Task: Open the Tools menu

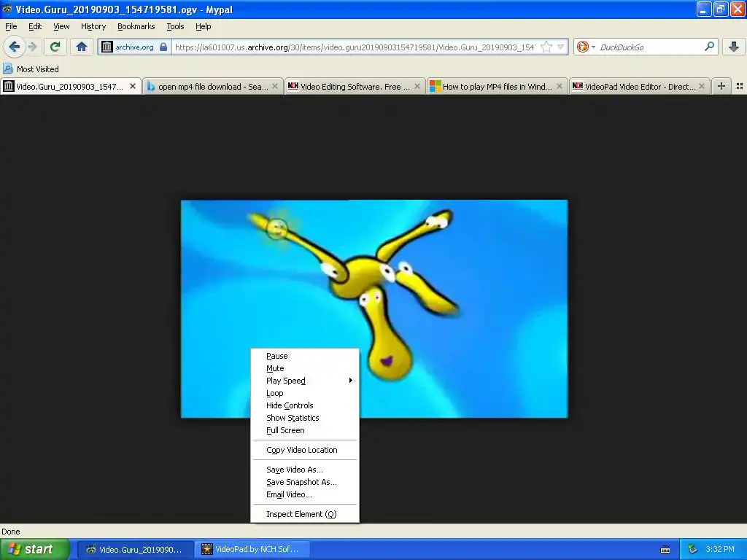Action: 175,26
